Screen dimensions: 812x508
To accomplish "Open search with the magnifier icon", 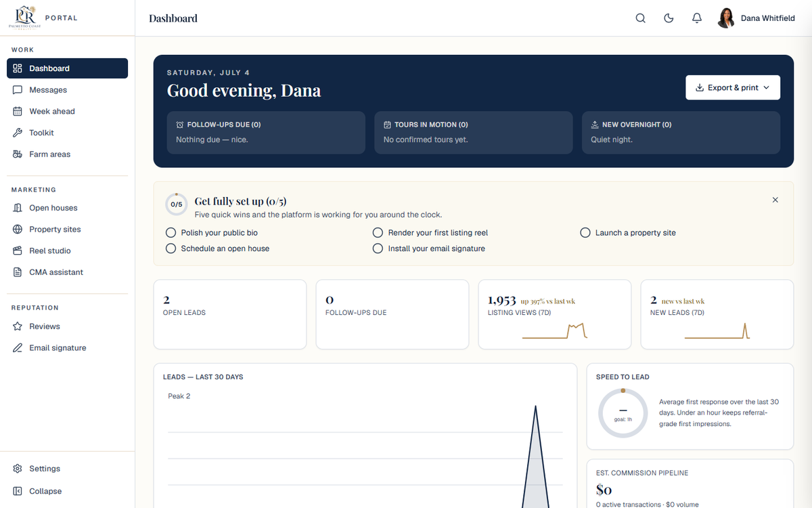I will [640, 18].
